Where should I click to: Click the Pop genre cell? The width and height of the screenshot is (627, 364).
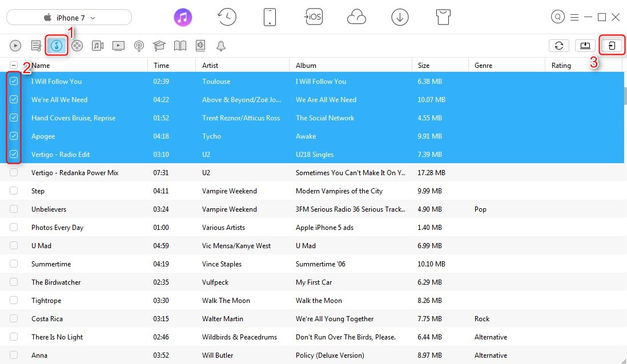[480, 209]
